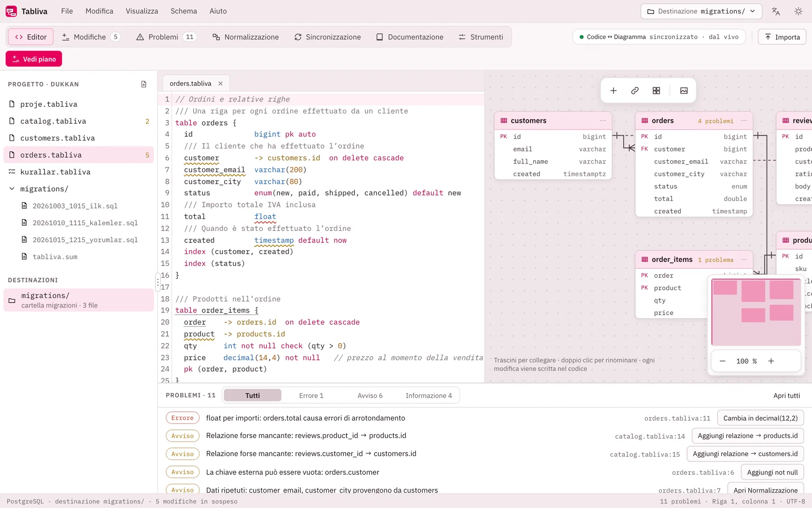Image resolution: width=812 pixels, height=508 pixels.
Task: Zoom out diagram with minus button
Action: [x=723, y=361]
